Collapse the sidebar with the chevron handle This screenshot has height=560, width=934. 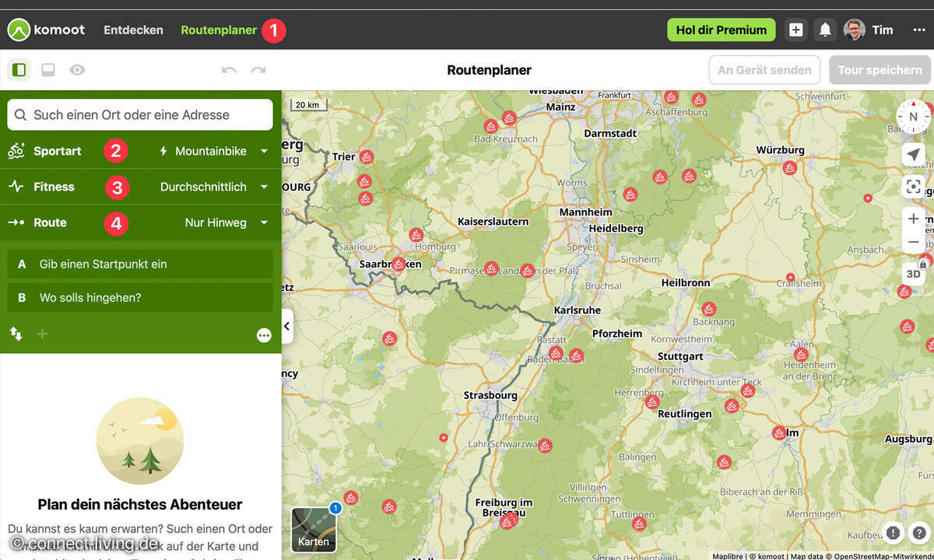[286, 326]
